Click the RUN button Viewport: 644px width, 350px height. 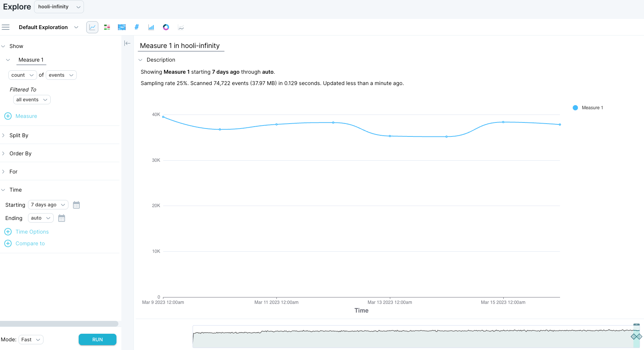point(98,339)
